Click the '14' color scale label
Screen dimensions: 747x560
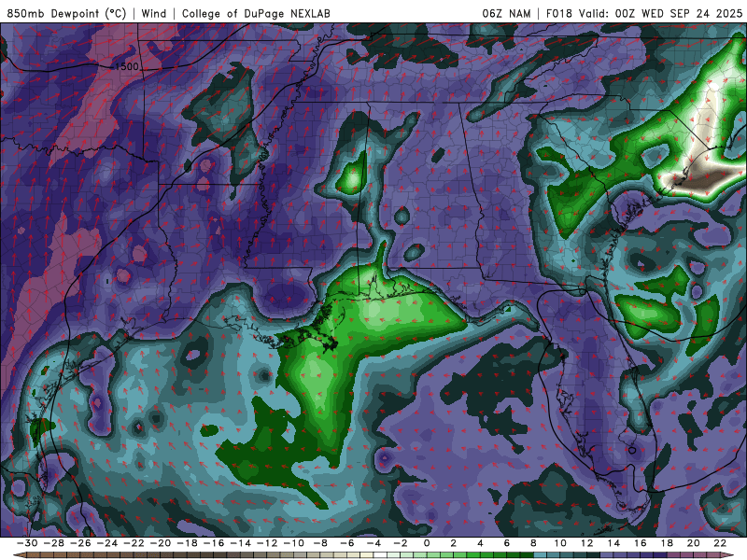pyautogui.click(x=613, y=543)
